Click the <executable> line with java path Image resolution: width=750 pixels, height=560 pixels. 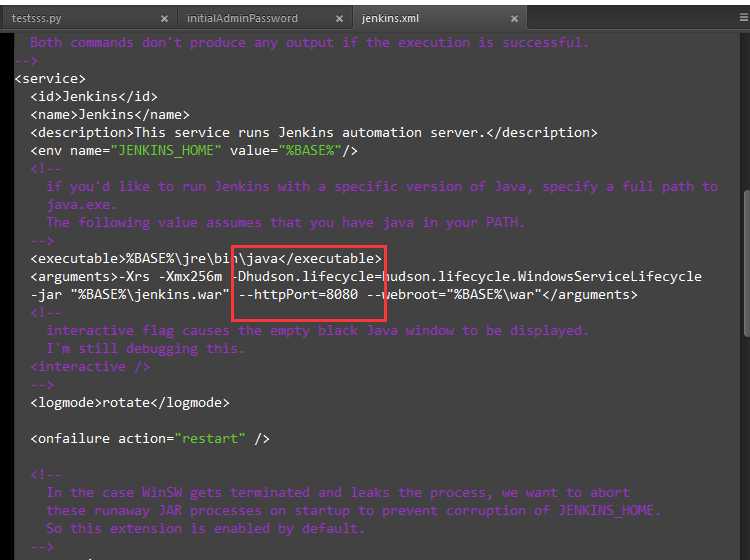click(x=206, y=259)
